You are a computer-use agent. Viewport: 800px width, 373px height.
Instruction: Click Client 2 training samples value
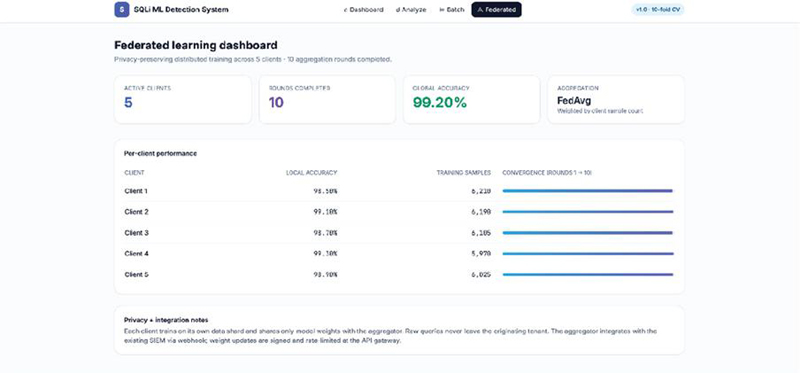[x=481, y=212]
